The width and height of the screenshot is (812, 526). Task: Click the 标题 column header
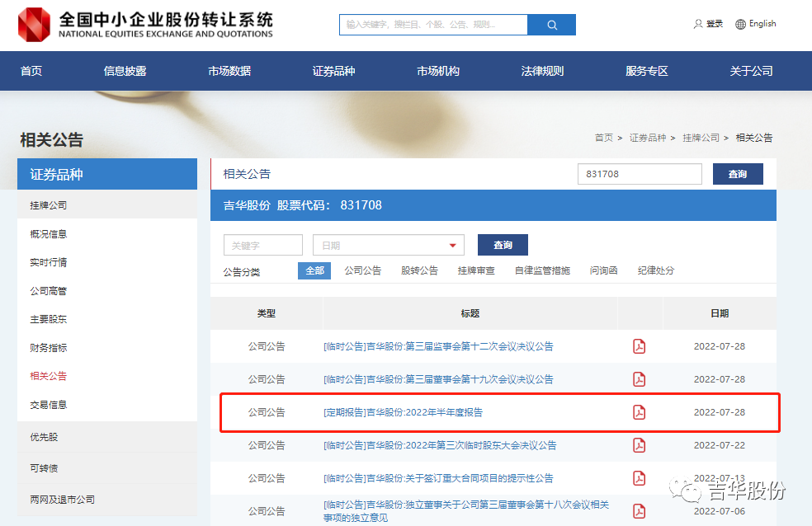[x=470, y=313]
